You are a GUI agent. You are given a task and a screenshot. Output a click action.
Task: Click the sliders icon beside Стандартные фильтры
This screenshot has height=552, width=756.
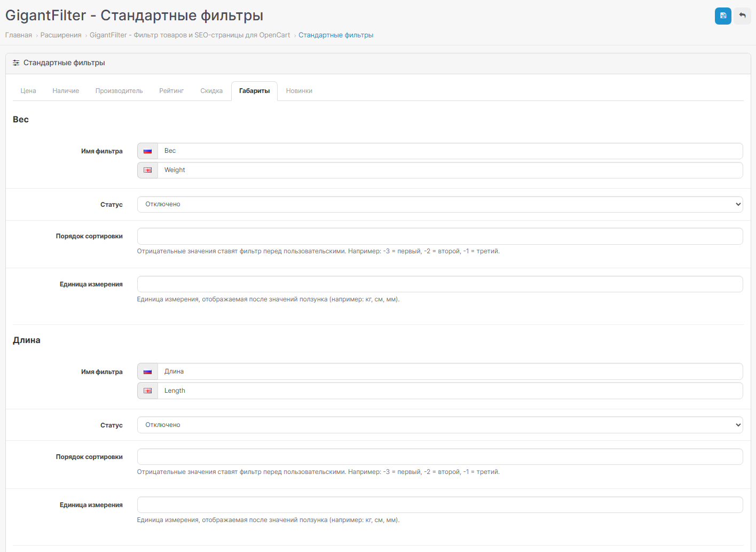pyautogui.click(x=16, y=63)
